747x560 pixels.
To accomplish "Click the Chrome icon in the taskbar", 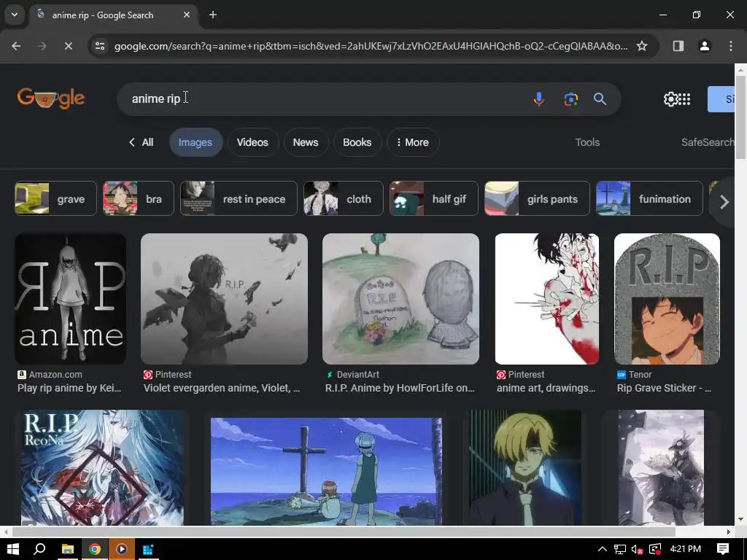I will point(95,550).
